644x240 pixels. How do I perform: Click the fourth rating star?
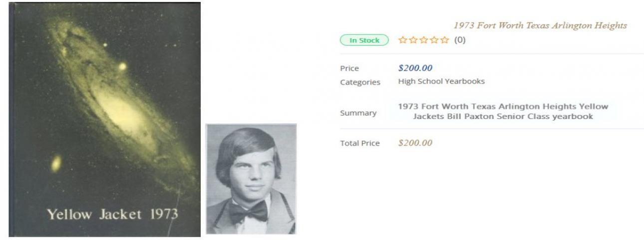pos(434,40)
